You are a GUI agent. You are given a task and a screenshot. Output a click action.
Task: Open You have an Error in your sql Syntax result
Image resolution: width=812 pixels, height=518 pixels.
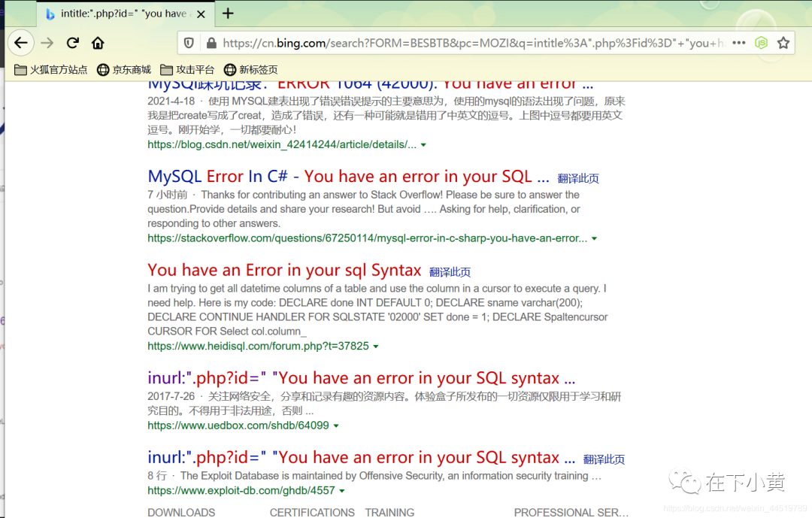click(284, 271)
